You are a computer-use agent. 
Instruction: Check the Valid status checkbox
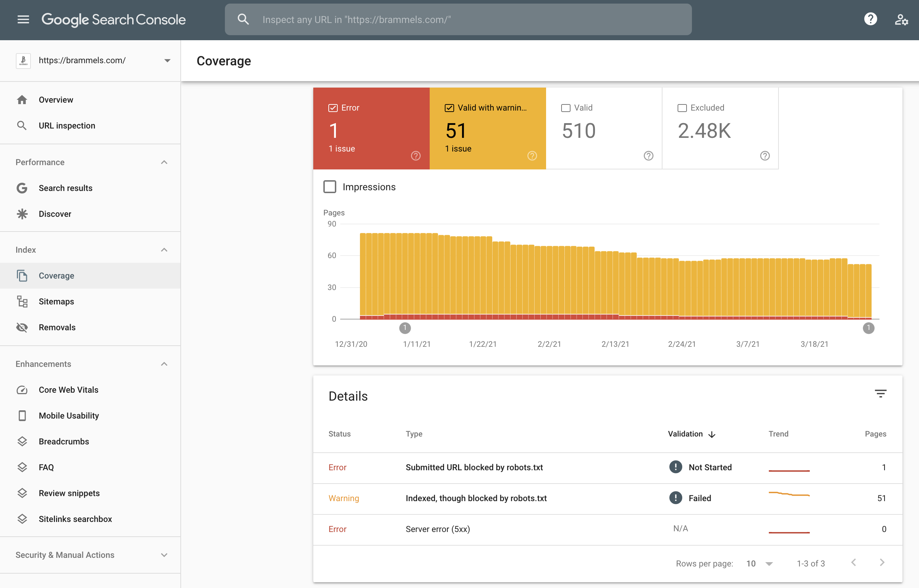tap(565, 108)
